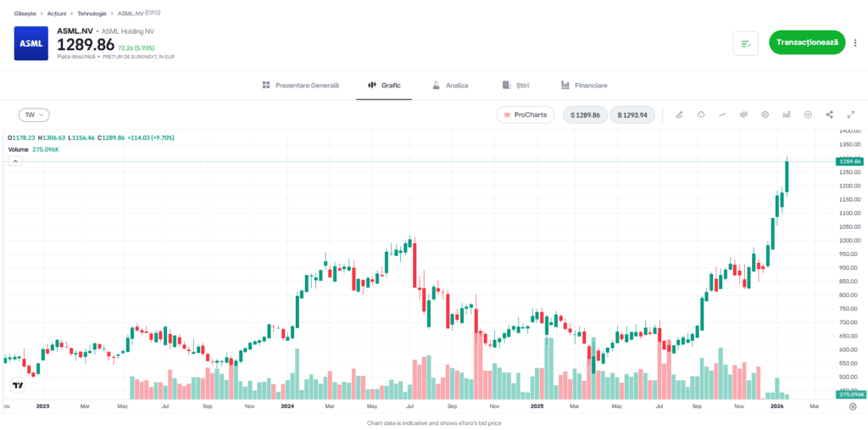The height and width of the screenshot is (430, 868).
Task: Open the line compare tool icon
Action: tap(722, 114)
